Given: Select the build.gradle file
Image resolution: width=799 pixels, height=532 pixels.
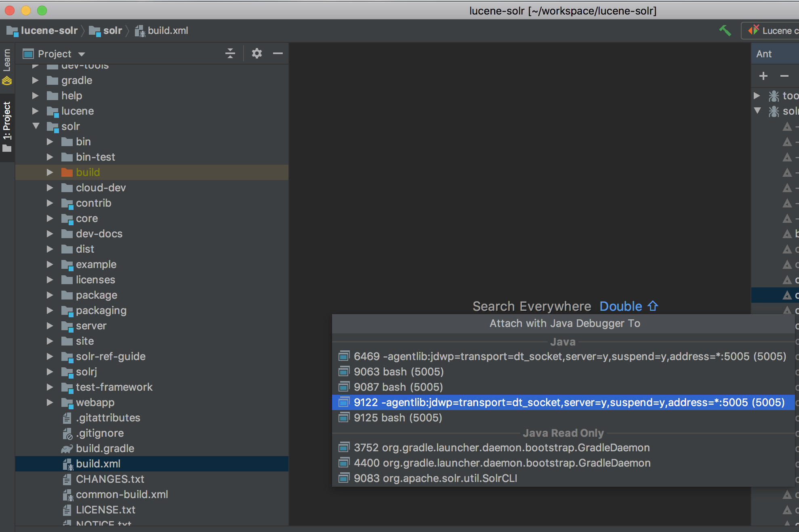Looking at the screenshot, I should (105, 448).
